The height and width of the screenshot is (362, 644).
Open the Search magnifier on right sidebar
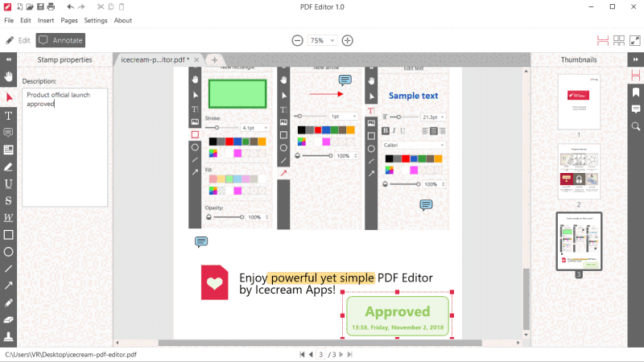(636, 126)
